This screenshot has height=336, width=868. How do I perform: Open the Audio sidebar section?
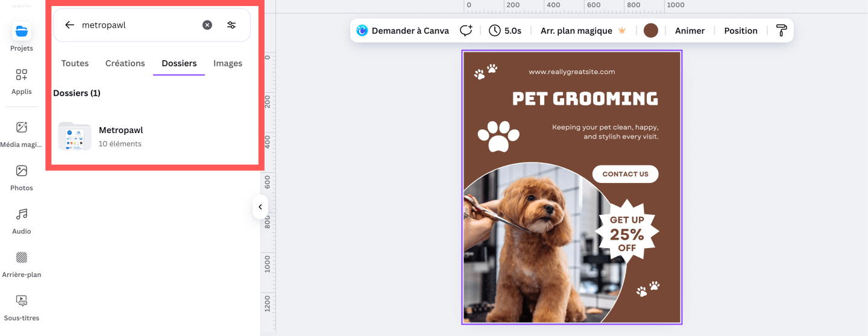[22, 221]
